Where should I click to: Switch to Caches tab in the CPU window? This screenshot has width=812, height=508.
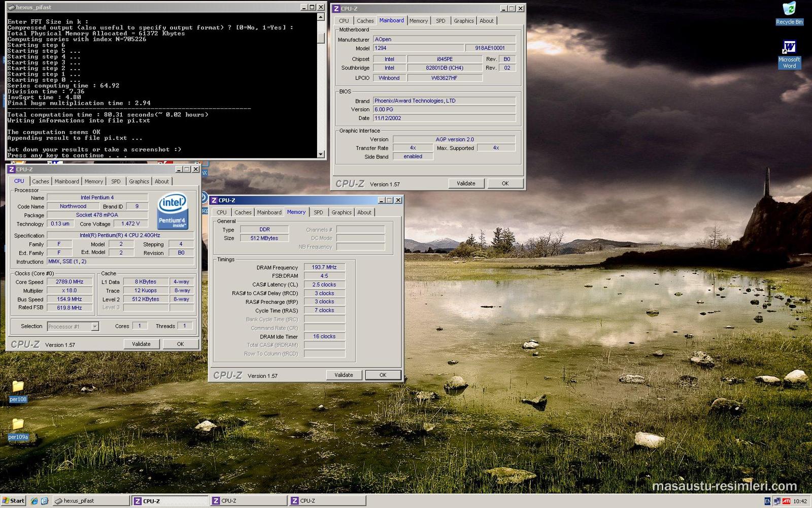point(41,181)
